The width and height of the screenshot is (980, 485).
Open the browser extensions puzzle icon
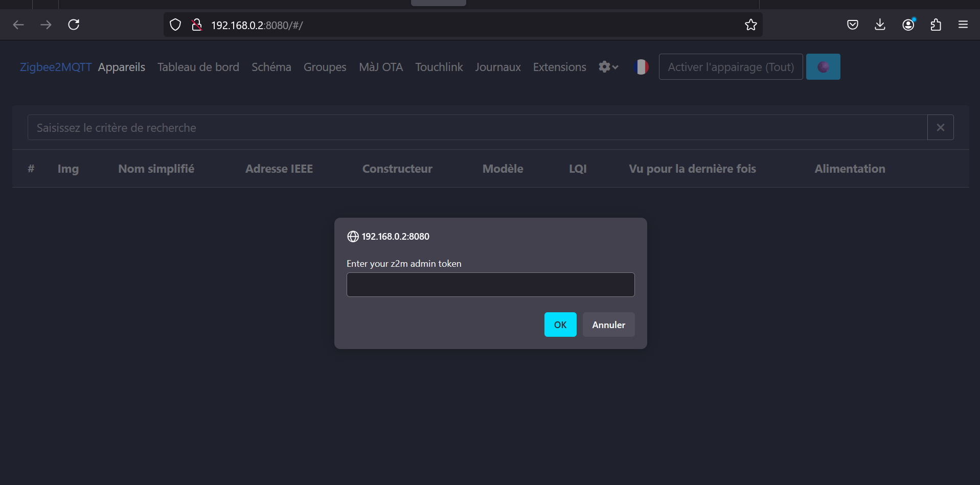pyautogui.click(x=936, y=25)
